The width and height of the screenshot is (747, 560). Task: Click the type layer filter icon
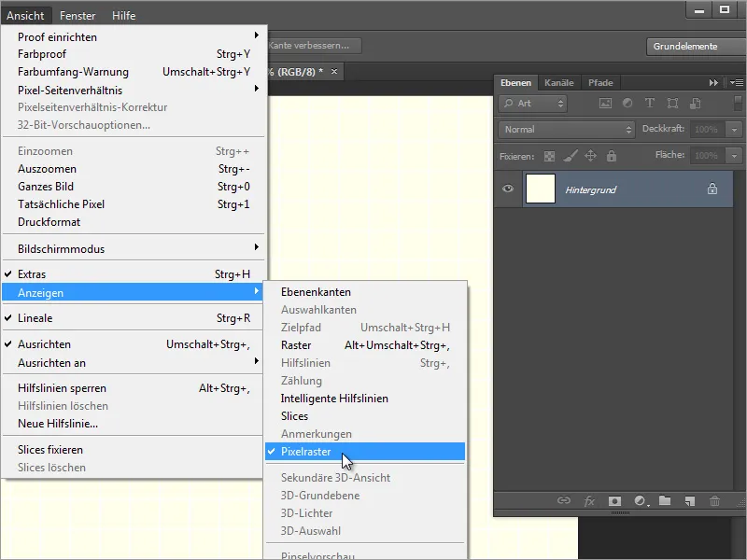(x=649, y=104)
